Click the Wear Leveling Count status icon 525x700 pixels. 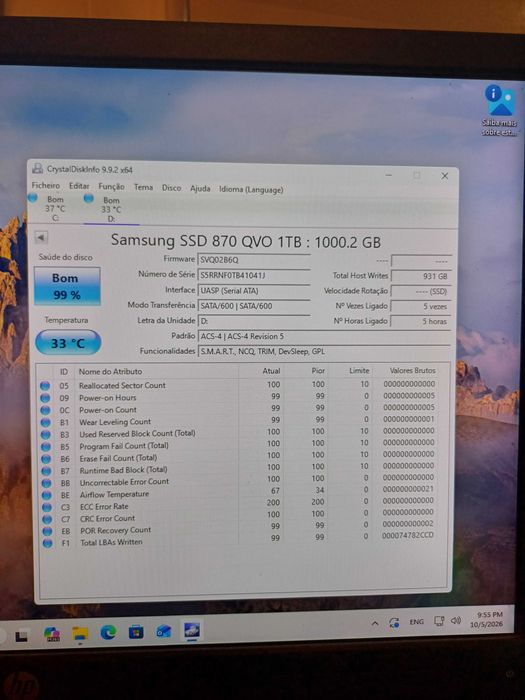(46, 422)
